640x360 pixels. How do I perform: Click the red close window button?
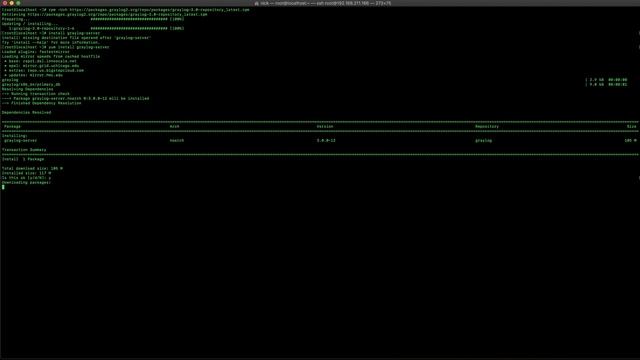click(x=4, y=3)
